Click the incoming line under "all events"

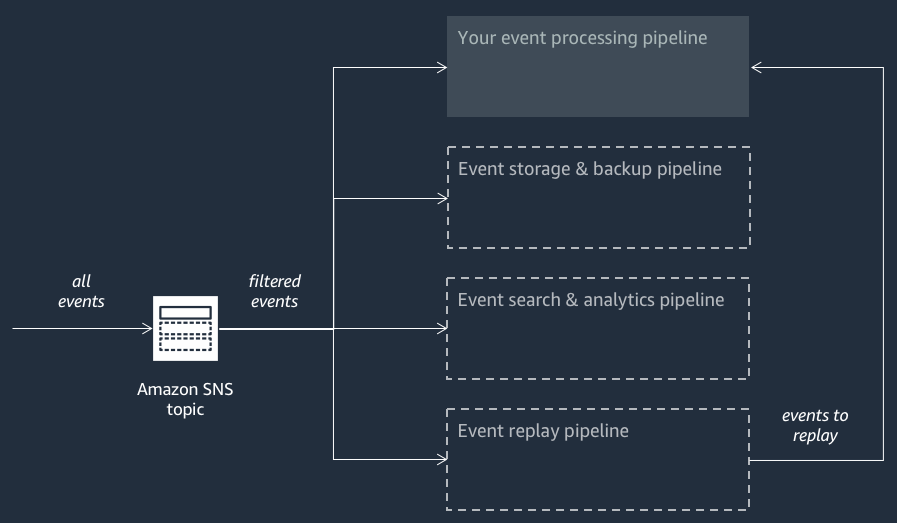(80, 328)
